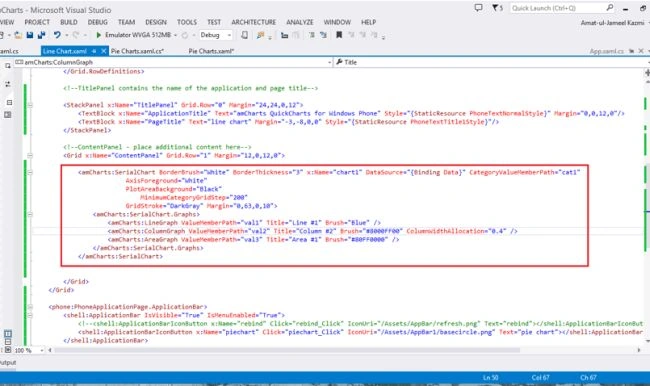The width and height of the screenshot is (650, 386).
Task: Click the Find in Files icon
Action: (x=260, y=35)
